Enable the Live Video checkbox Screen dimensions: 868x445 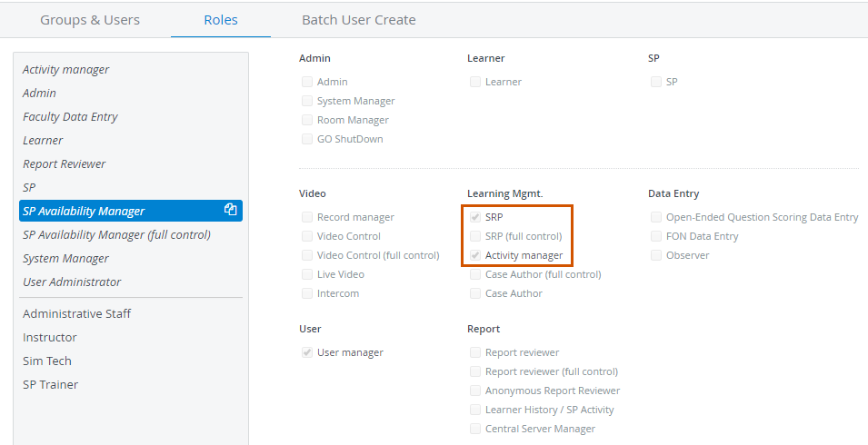coord(306,274)
